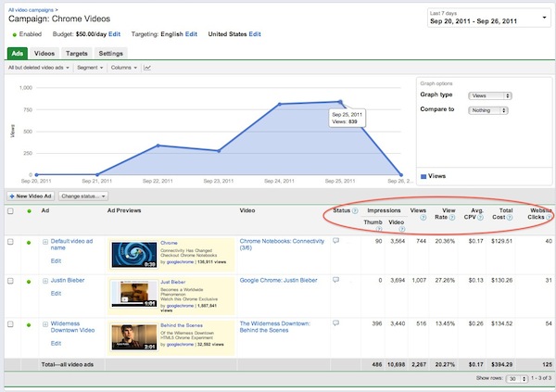The image size is (556, 392).
Task: Select all ads with header checkbox
Action: [x=10, y=211]
